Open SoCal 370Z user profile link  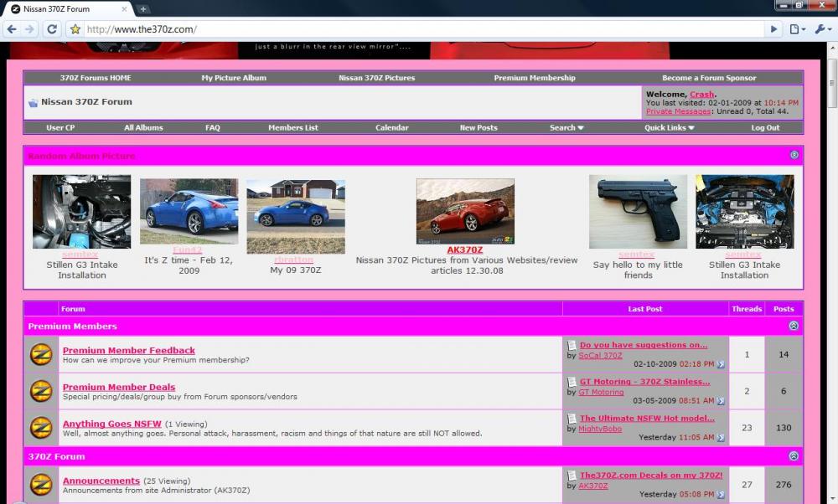pyautogui.click(x=600, y=356)
